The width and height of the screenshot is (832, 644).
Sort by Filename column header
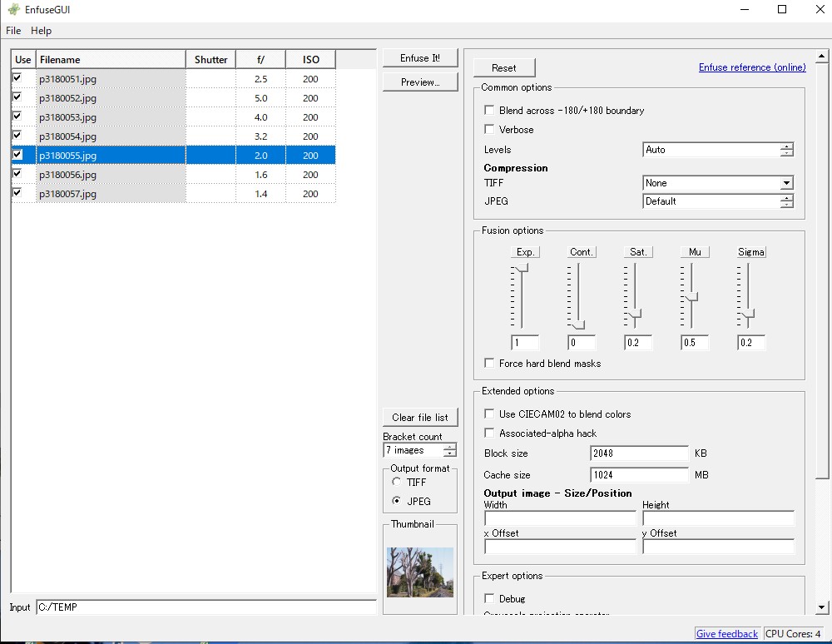[x=111, y=59]
